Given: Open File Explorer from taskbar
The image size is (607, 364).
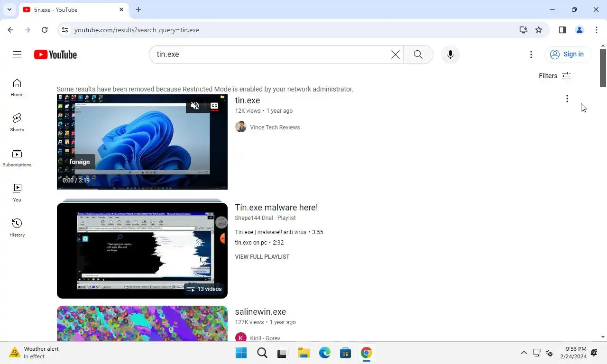Looking at the screenshot, I should (303, 353).
